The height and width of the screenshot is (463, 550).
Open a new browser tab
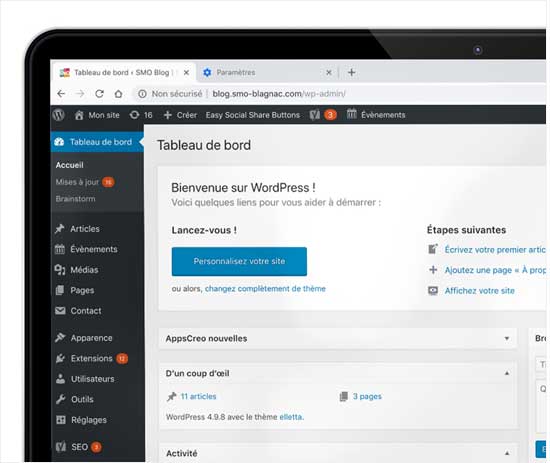point(351,72)
